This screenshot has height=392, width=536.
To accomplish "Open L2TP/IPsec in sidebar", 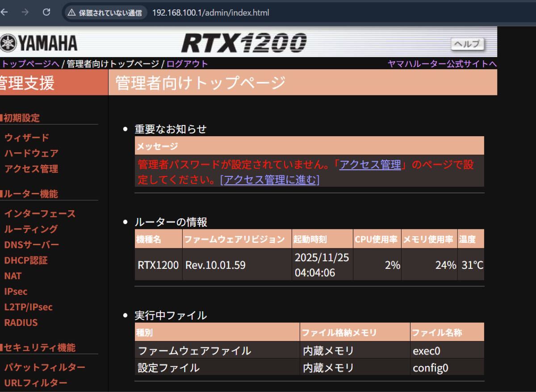I will (28, 307).
